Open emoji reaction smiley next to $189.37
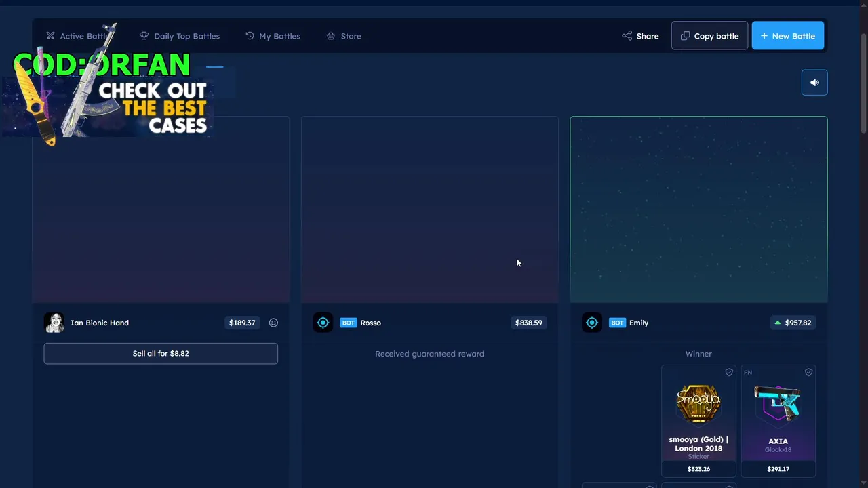Image resolution: width=868 pixels, height=488 pixels. (273, 323)
